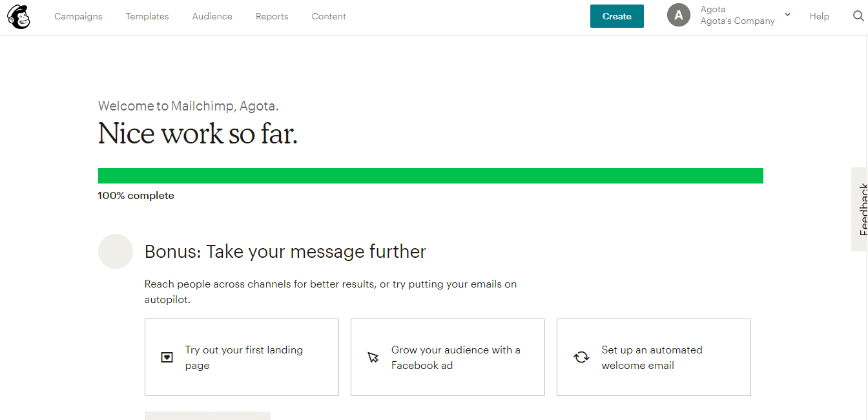The image size is (868, 420).
Task: Open Help
Action: 819,16
